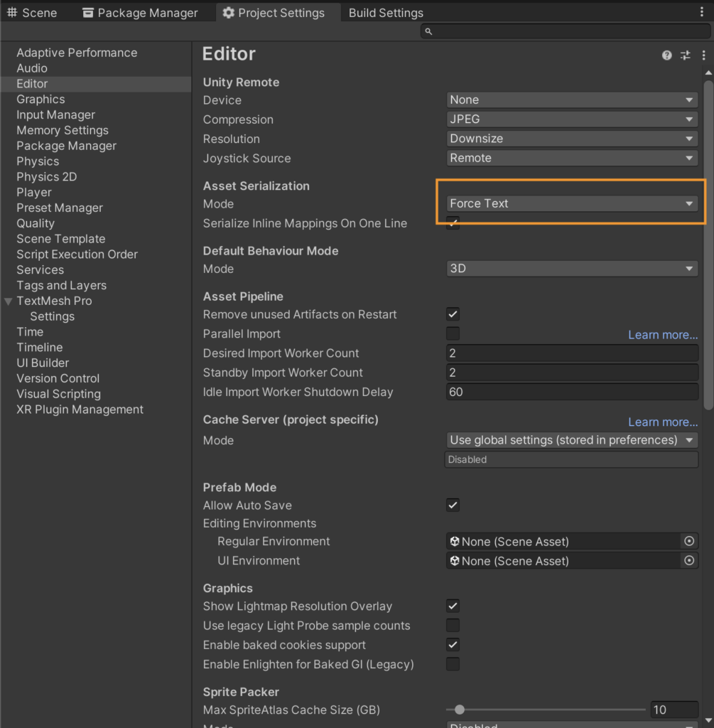This screenshot has width=714, height=728.
Task: Select Graphics category in sidebar
Action: coord(40,100)
